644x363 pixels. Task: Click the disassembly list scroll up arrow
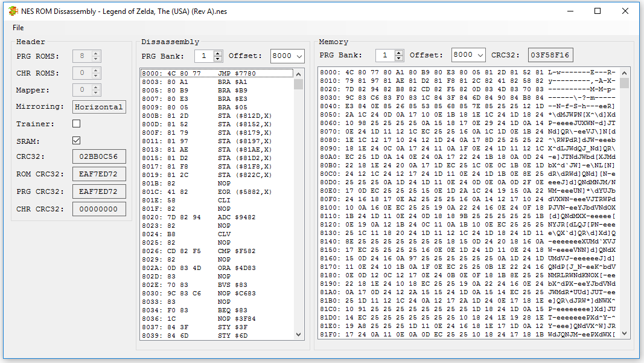pyautogui.click(x=299, y=74)
